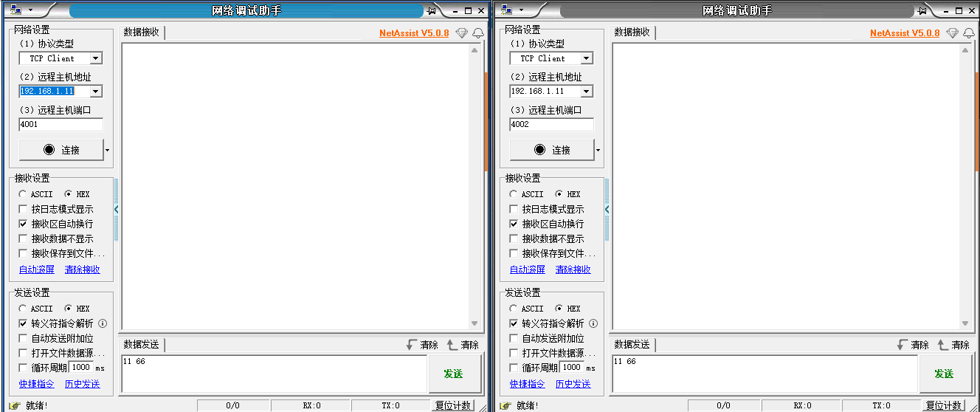Open the protocol type dropdown in port 4002 window
The height and width of the screenshot is (412, 980).
pyautogui.click(x=587, y=58)
